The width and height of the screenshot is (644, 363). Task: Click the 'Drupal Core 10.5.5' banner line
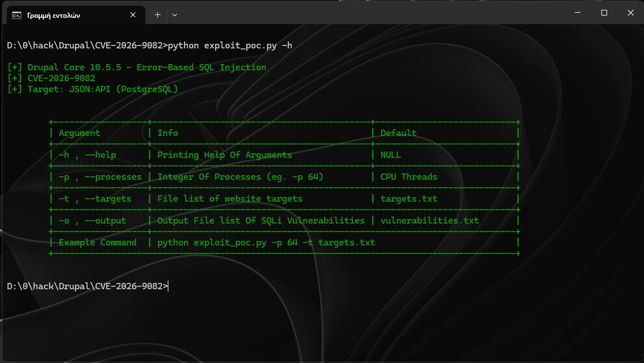click(x=137, y=67)
